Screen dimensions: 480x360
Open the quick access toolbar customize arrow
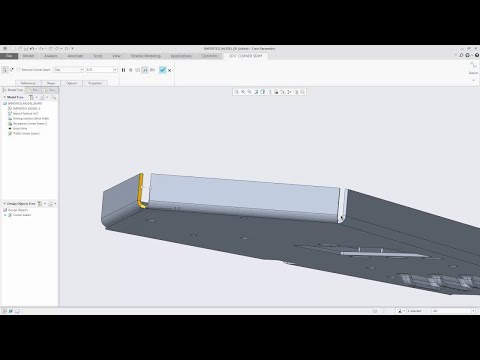72,49
